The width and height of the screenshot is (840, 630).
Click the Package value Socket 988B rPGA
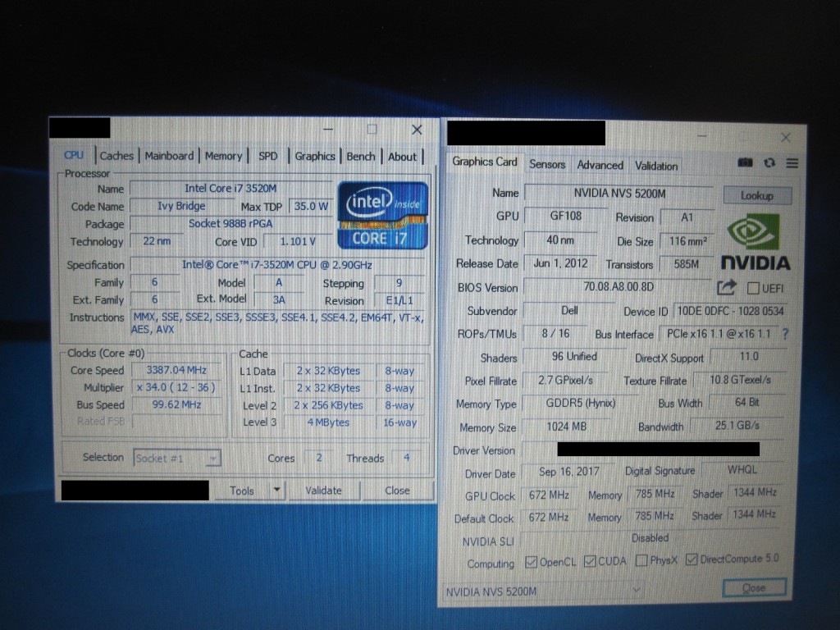point(231,223)
